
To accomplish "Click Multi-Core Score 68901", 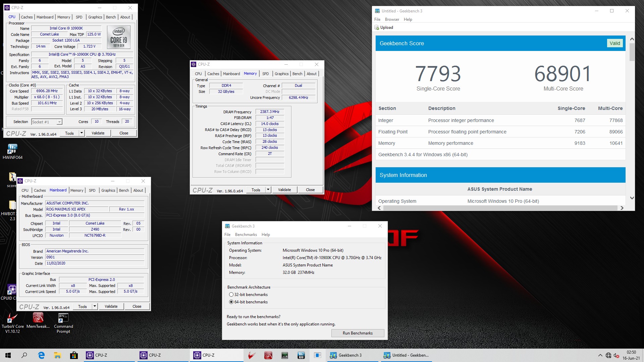I will pos(563,74).
